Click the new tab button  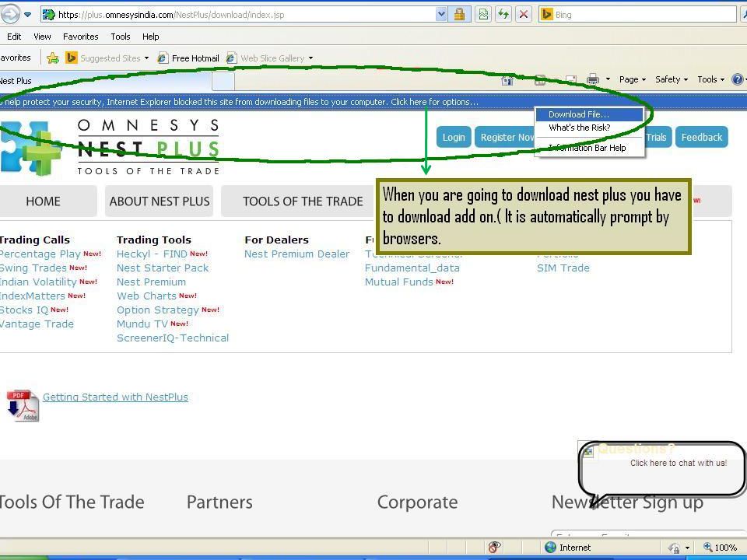(x=223, y=81)
